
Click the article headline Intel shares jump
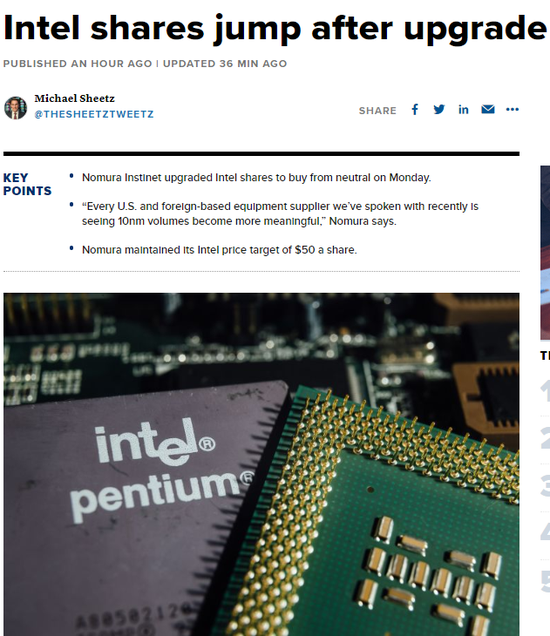(x=275, y=28)
